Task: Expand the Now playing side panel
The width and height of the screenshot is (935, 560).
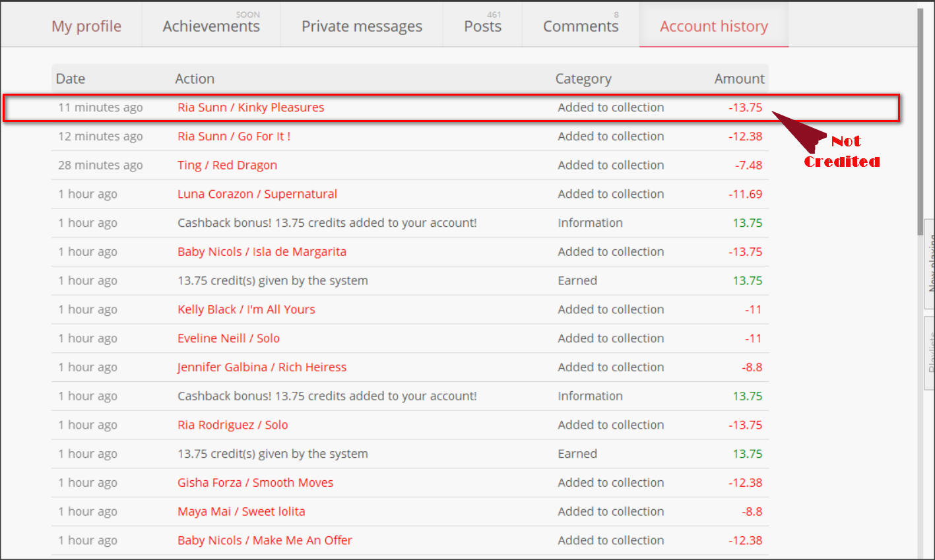Action: click(x=930, y=264)
